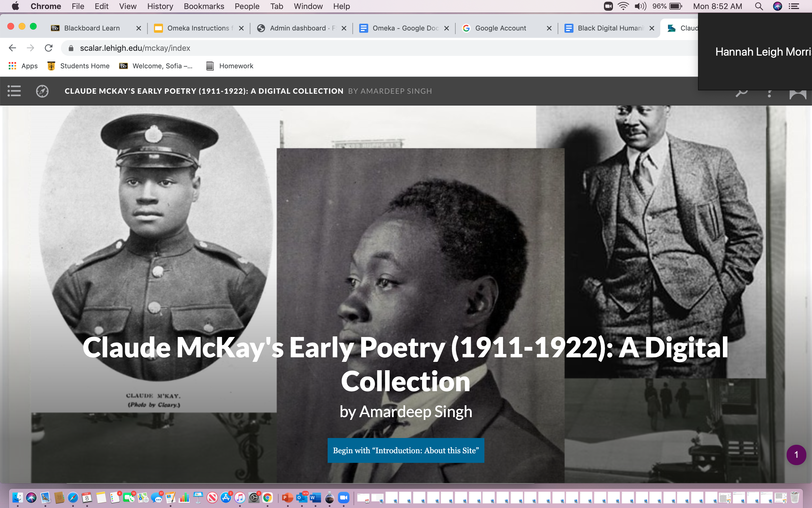Go back to the previous page
Viewport: 812px width, 508px height.
click(12, 48)
